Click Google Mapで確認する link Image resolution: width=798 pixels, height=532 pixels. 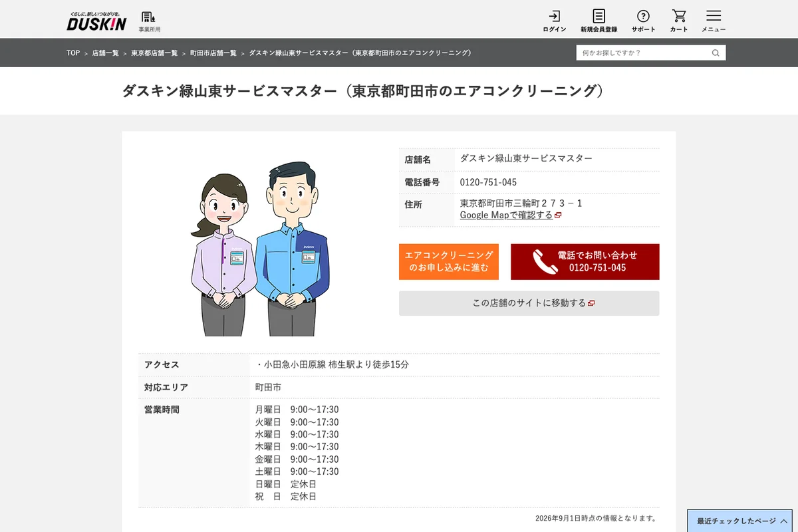tap(506, 215)
